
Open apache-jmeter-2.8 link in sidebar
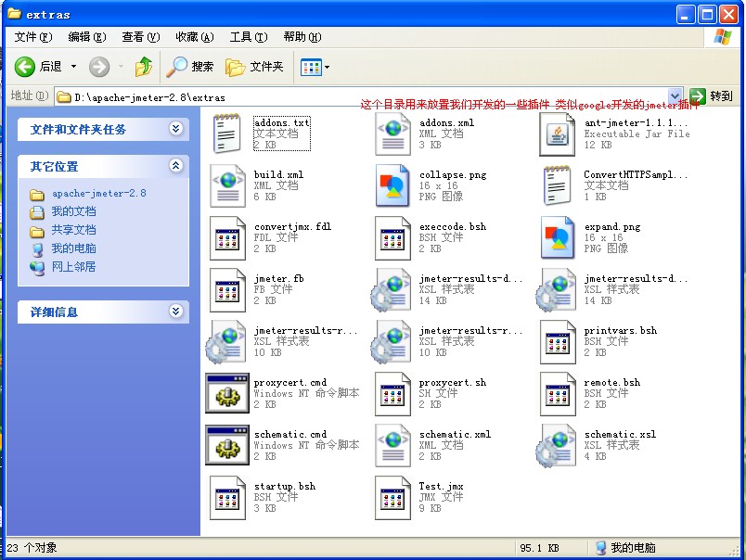(x=99, y=194)
